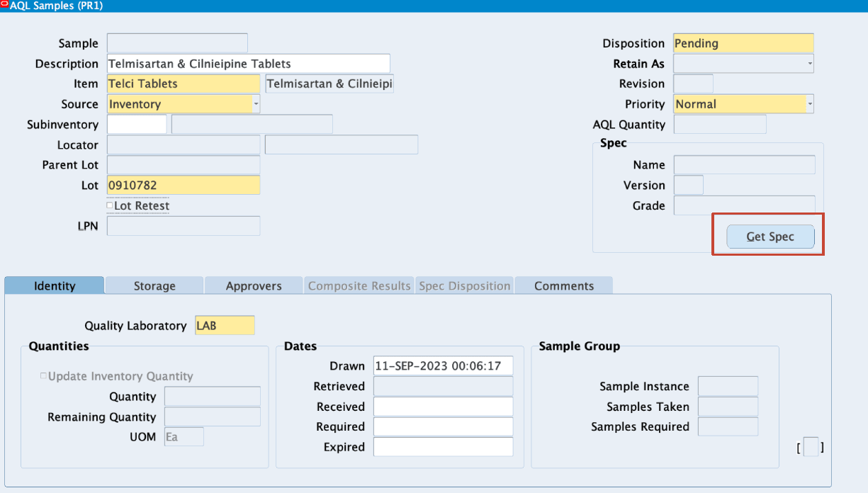Click the AQL Samples (PR1) window title
The height and width of the screenshot is (493, 868).
pos(55,5)
